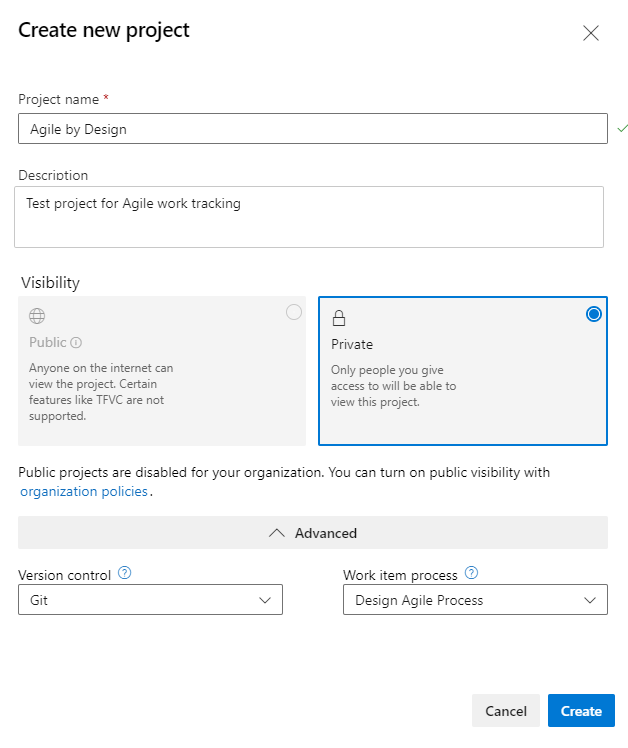Click the Create button

point(581,711)
